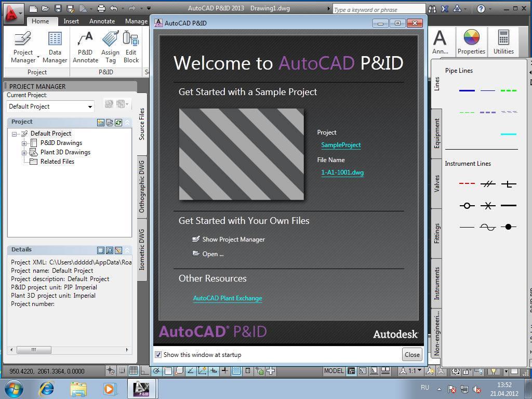Switch to the Insert ribbon tab
The image size is (532, 399).
(71, 21)
